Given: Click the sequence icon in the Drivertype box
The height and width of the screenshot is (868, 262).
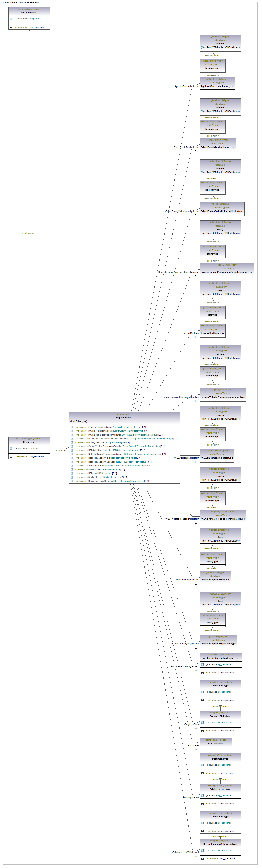Looking at the screenshot, I should 11,457.
